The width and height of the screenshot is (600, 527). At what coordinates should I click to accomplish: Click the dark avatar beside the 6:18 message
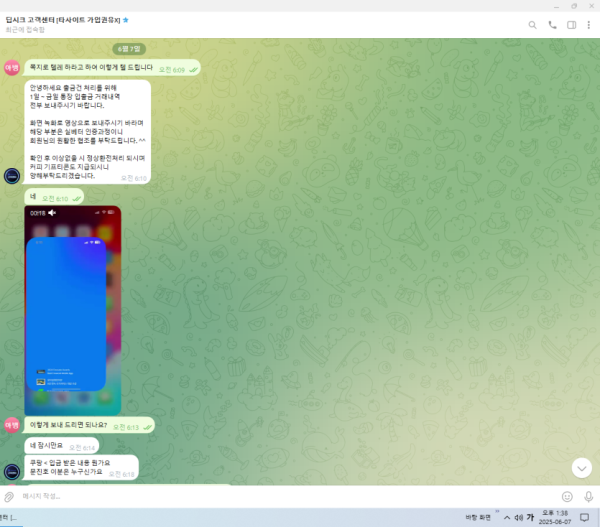click(12, 472)
